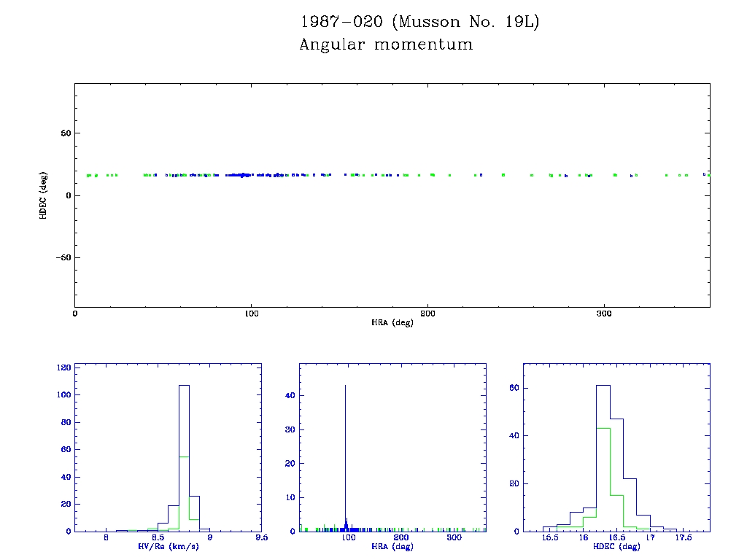Click the "9.5" tick on HV/Re axis
The image size is (747, 560).
pyautogui.click(x=260, y=538)
